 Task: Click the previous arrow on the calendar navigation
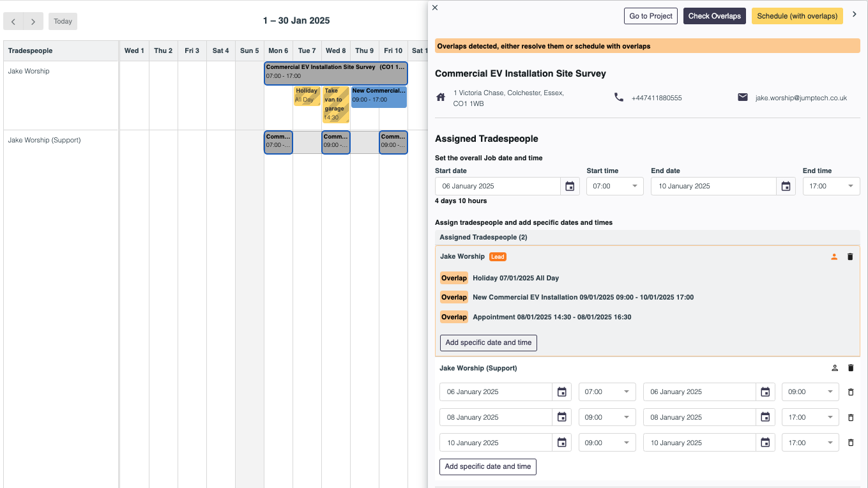pos(13,21)
